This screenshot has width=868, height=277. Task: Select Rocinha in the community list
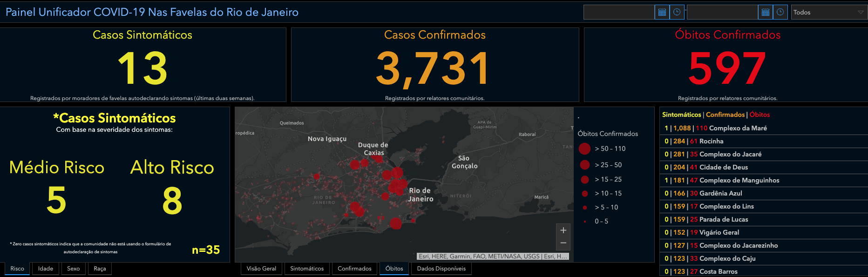click(x=711, y=141)
